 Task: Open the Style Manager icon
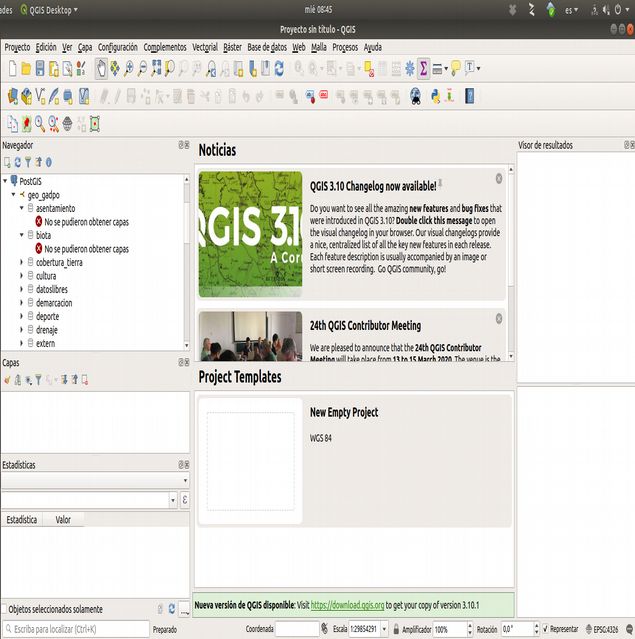[x=81, y=68]
